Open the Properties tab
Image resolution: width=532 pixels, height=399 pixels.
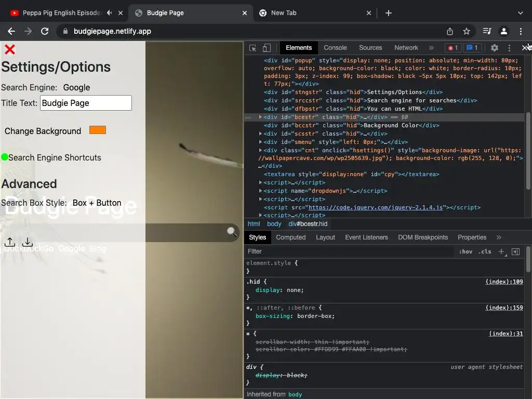[472, 237]
